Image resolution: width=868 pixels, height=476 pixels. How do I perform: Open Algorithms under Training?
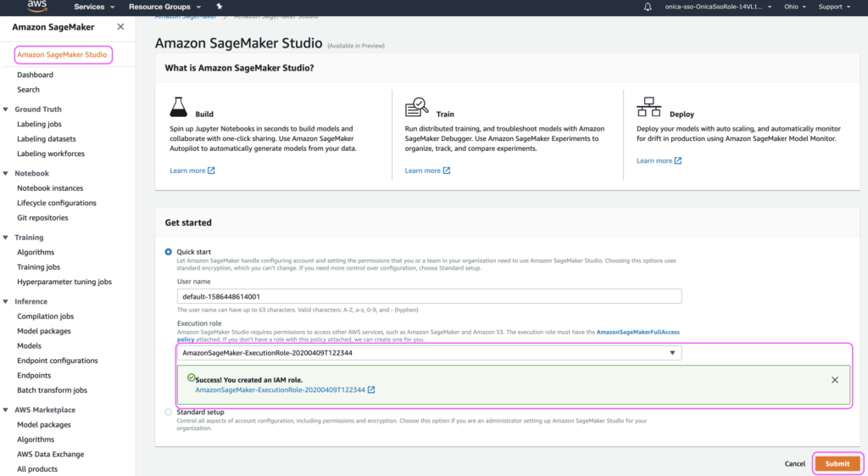(x=36, y=252)
